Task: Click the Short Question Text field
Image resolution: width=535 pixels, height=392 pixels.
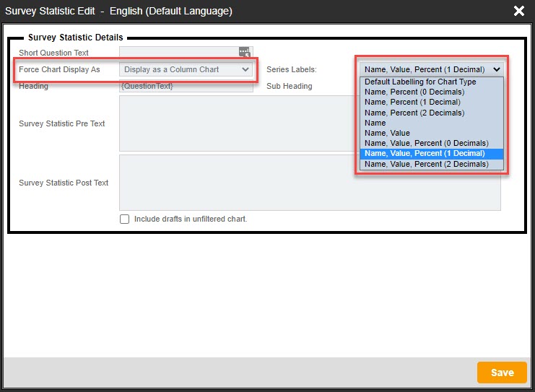Action: pyautogui.click(x=179, y=53)
